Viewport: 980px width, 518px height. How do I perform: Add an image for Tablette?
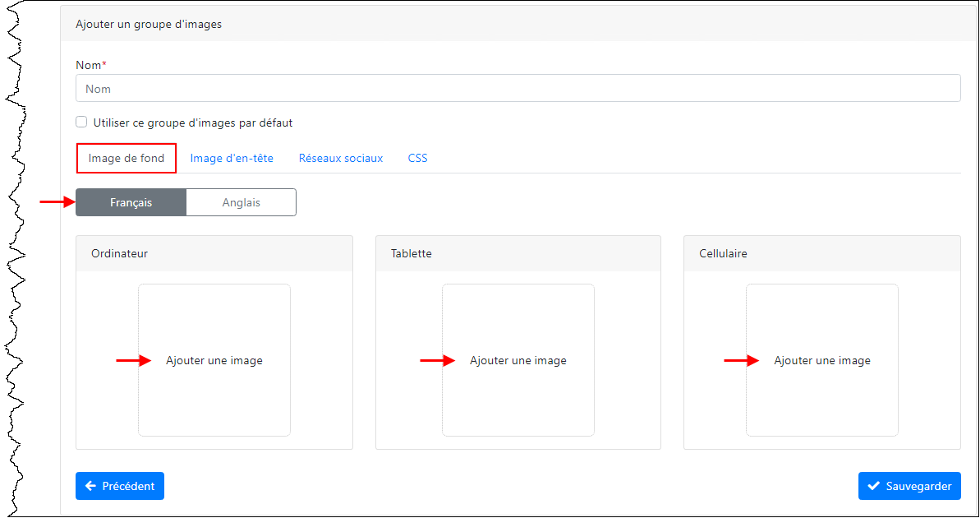click(518, 360)
